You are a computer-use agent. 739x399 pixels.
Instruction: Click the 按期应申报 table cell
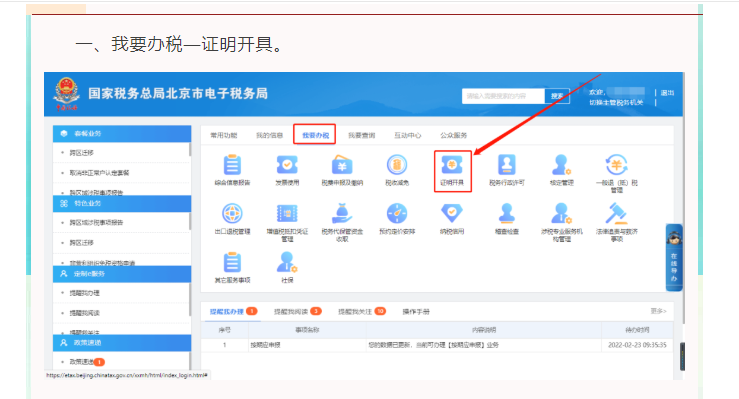(x=307, y=345)
